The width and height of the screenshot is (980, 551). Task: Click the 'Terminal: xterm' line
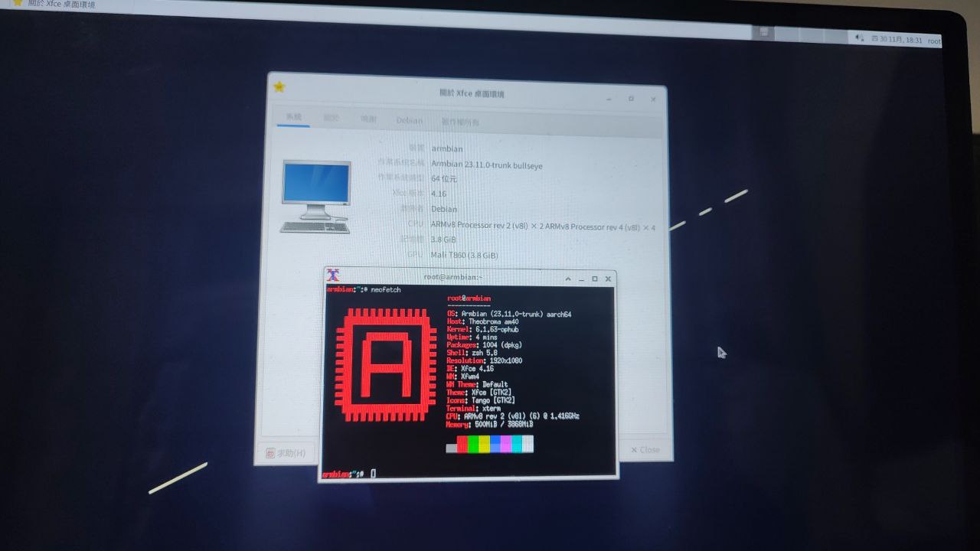(x=472, y=408)
